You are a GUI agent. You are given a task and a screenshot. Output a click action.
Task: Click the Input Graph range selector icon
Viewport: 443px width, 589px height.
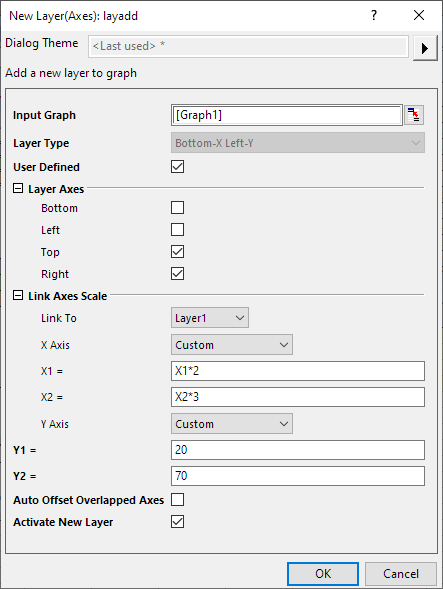point(414,115)
